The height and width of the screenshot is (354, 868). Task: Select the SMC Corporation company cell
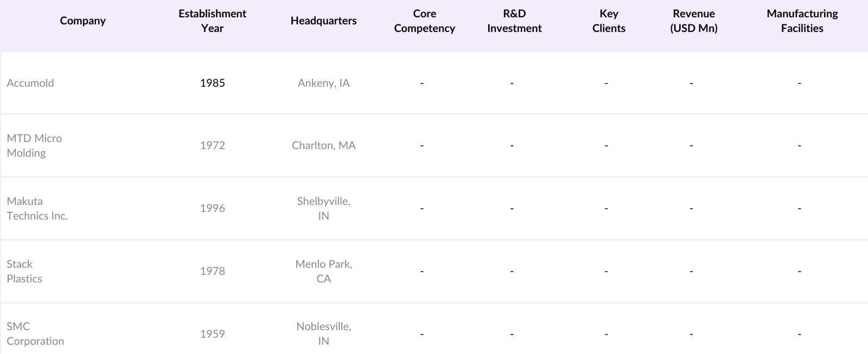35,333
